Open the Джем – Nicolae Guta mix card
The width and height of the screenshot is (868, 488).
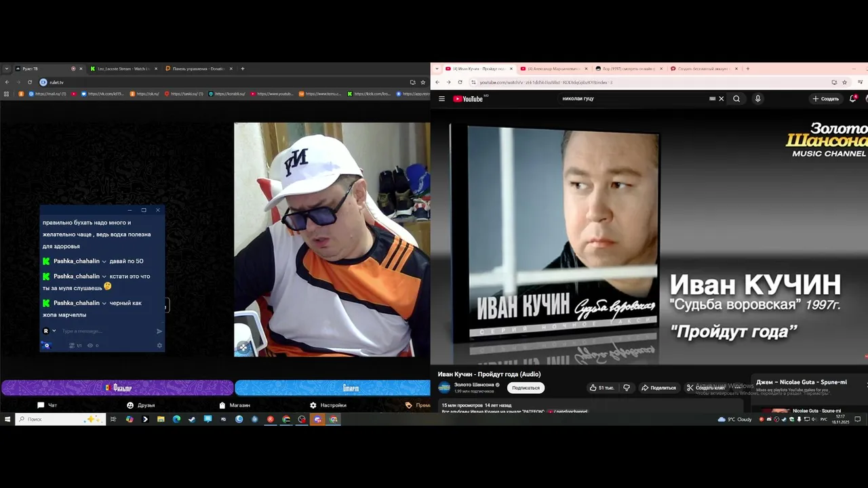click(809, 384)
